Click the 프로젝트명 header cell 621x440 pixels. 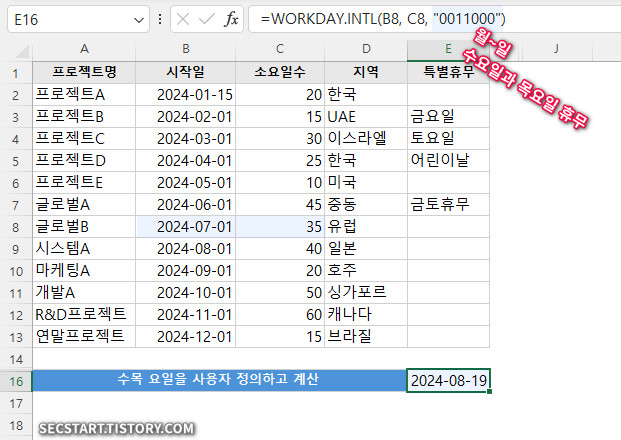(84, 72)
